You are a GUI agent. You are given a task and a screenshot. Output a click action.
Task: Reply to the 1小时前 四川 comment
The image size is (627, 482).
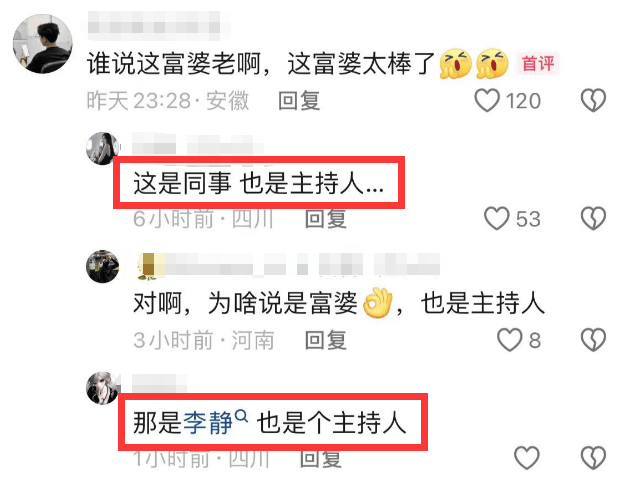321,459
